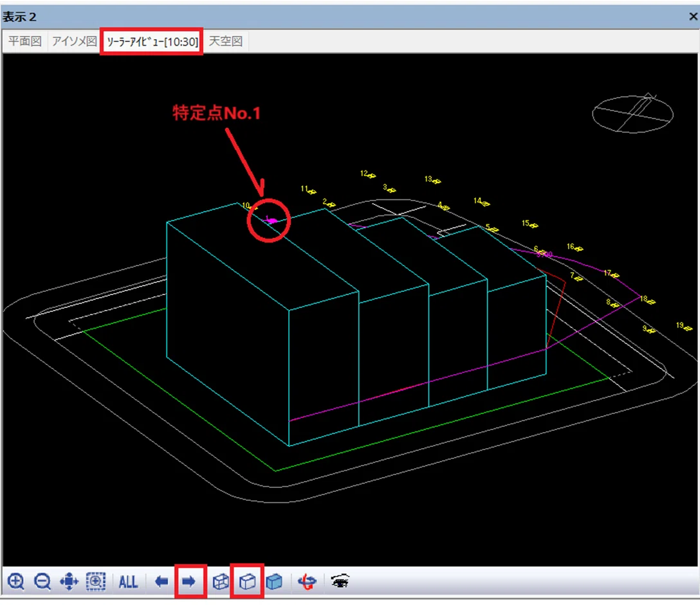The image size is (700, 605).
Task: Click measurement point marker 13
Action: point(432,180)
